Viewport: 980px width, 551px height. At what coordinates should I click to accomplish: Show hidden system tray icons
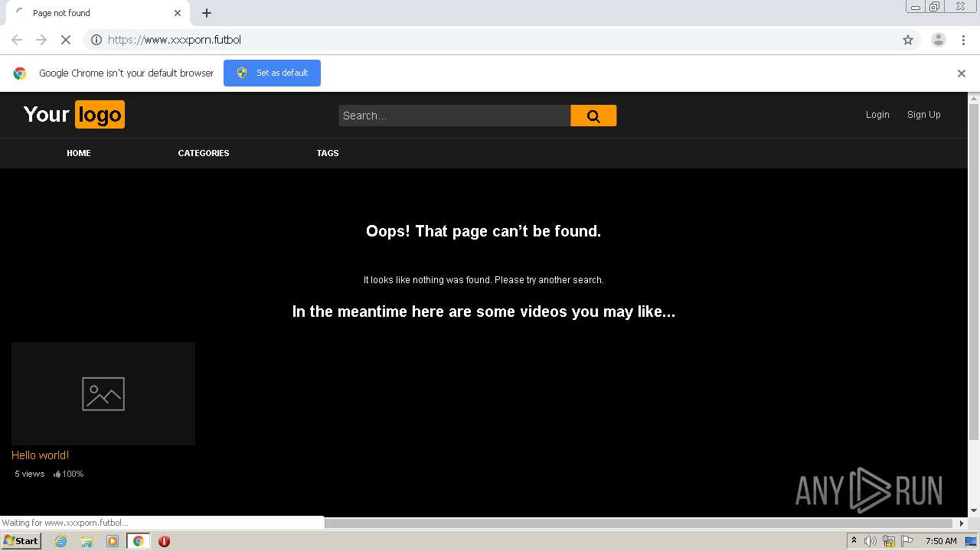(854, 541)
